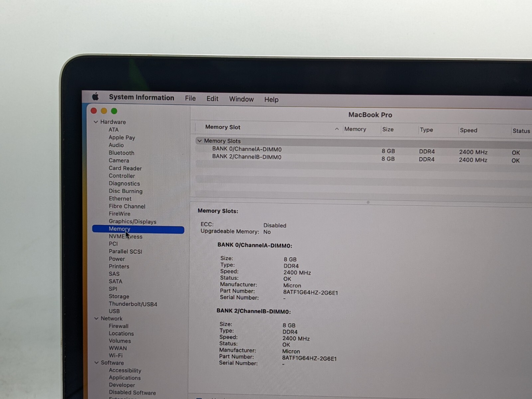This screenshot has height=399, width=532.
Task: Sort the table by the Speed column
Action: (468, 130)
